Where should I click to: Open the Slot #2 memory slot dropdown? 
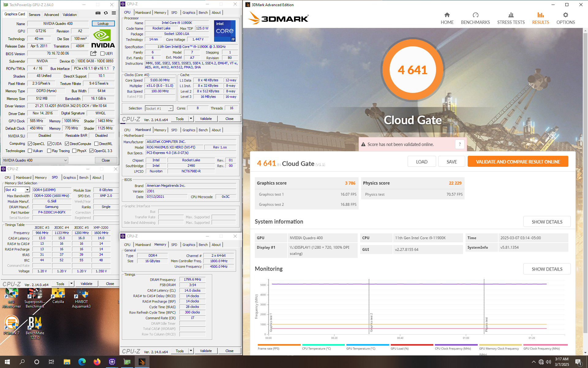(17, 190)
